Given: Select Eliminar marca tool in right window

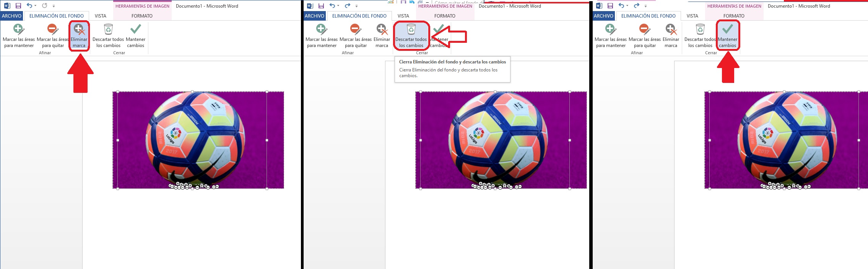Looking at the screenshot, I should coord(671,36).
